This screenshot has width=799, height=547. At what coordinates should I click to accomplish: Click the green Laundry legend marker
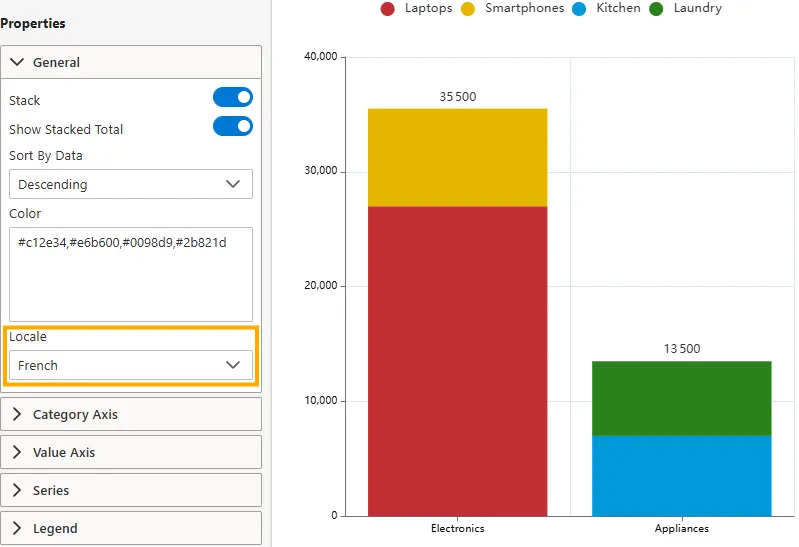(656, 9)
